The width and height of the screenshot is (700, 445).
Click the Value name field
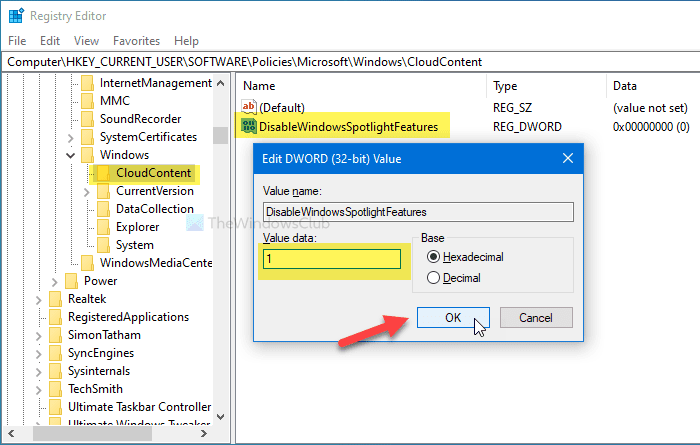418,212
